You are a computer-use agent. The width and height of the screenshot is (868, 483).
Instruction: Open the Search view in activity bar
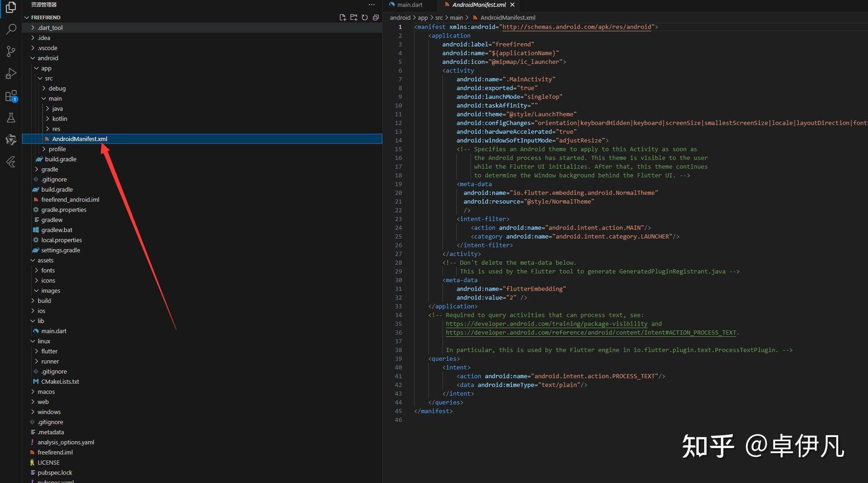pos(11,29)
